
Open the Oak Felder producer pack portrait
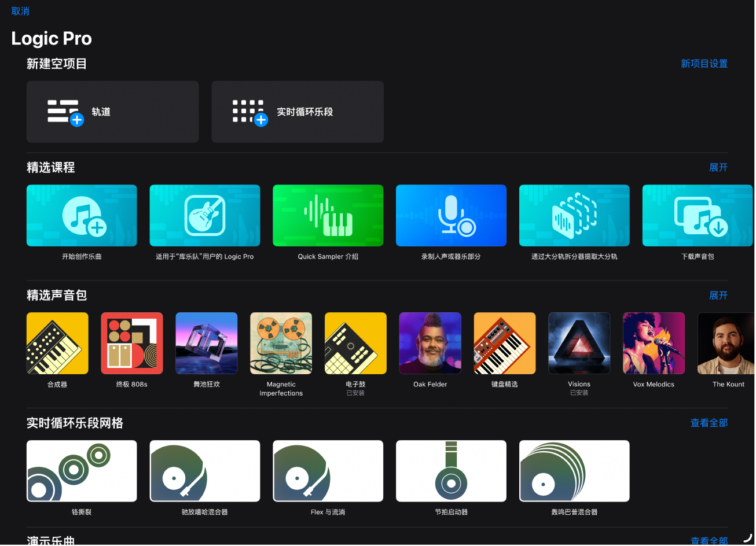430,344
